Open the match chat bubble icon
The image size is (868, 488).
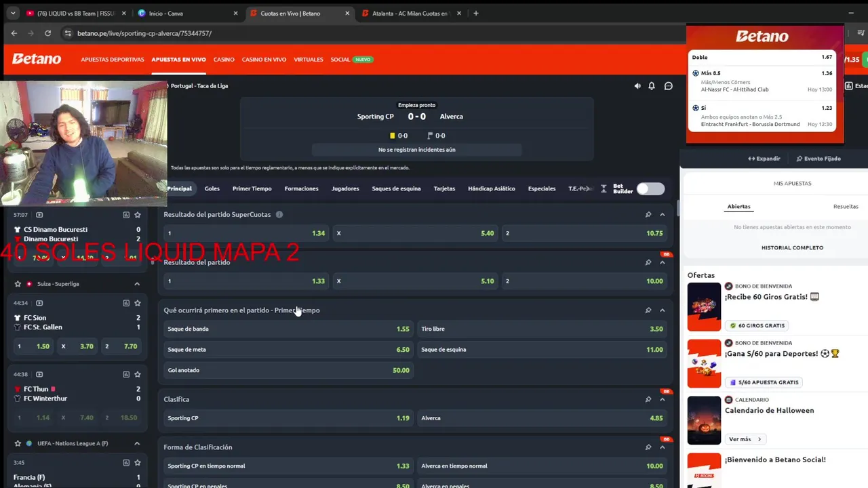point(668,86)
